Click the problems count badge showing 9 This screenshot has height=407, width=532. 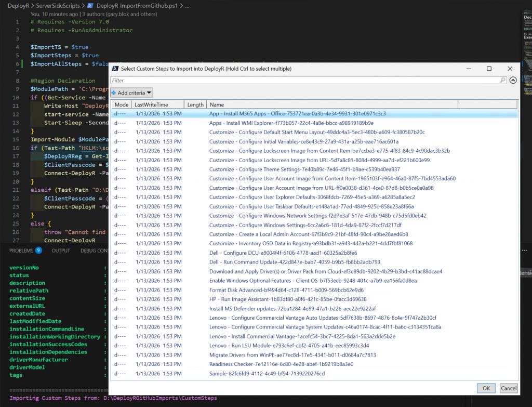point(38,251)
